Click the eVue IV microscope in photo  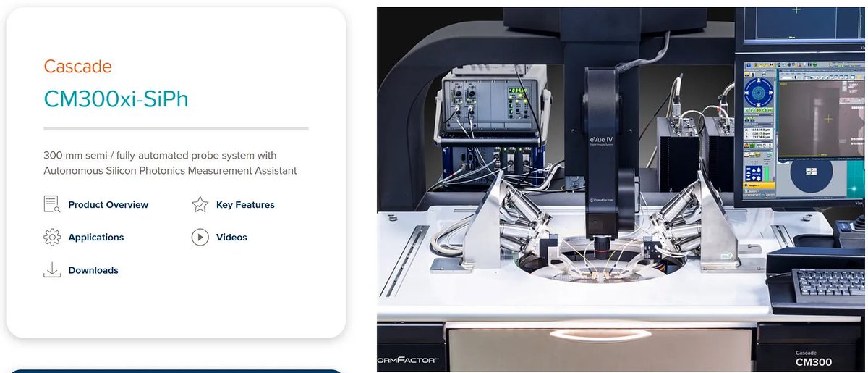[603, 145]
